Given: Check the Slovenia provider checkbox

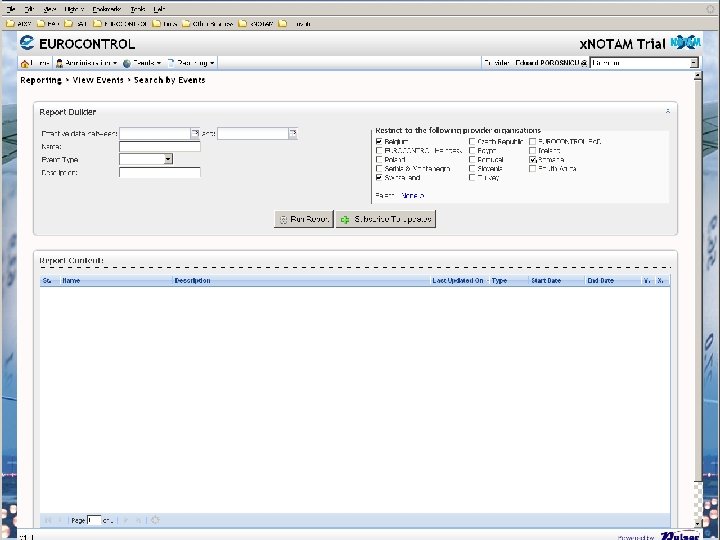Looking at the screenshot, I should (472, 169).
